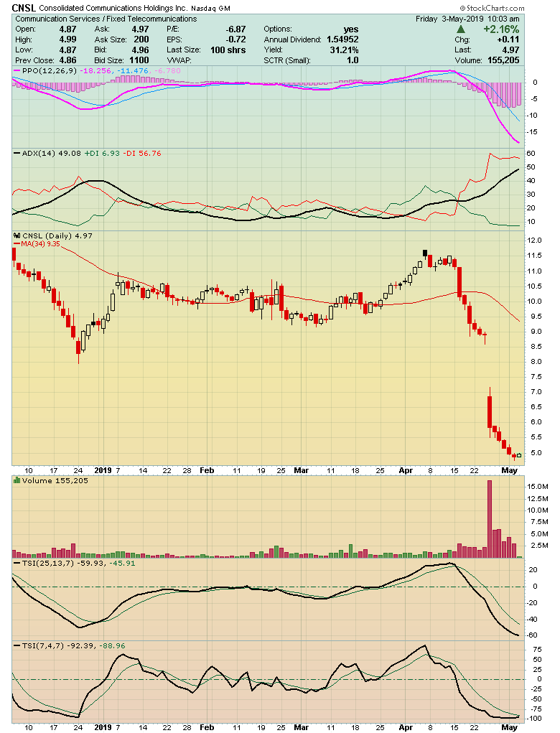This screenshot has height=733, width=560.
Task: Click the MA(34) 9.35 legend label
Action: click(37, 243)
